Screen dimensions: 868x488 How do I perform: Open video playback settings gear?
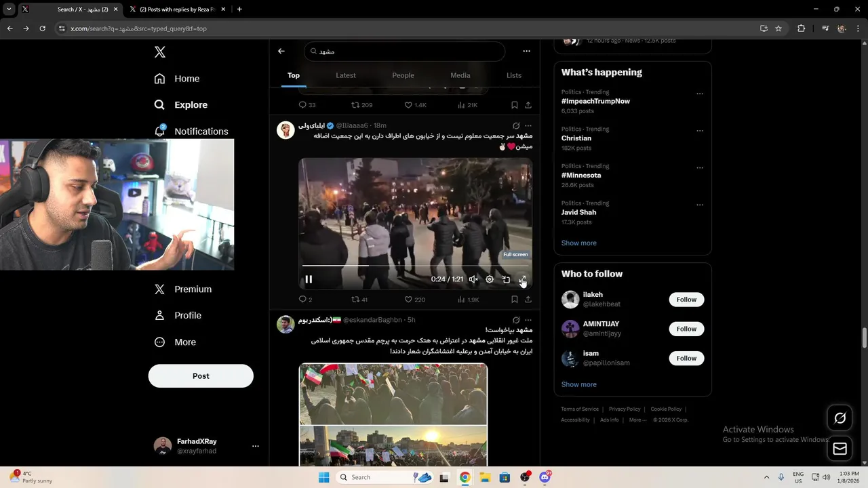(x=490, y=279)
